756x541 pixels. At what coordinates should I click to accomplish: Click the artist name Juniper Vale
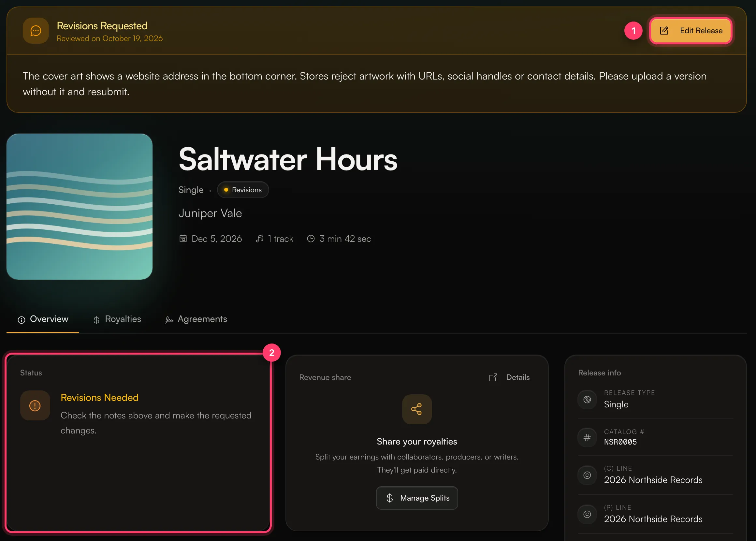tap(210, 213)
